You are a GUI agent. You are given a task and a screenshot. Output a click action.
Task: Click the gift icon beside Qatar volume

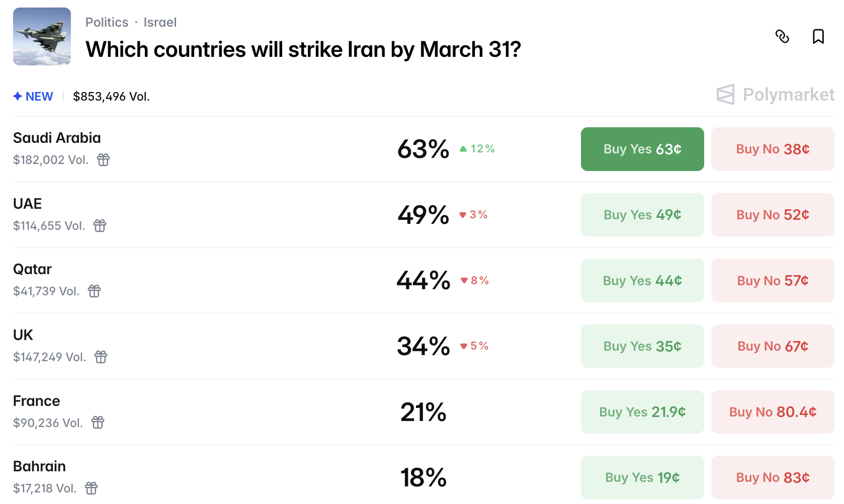[x=95, y=291]
